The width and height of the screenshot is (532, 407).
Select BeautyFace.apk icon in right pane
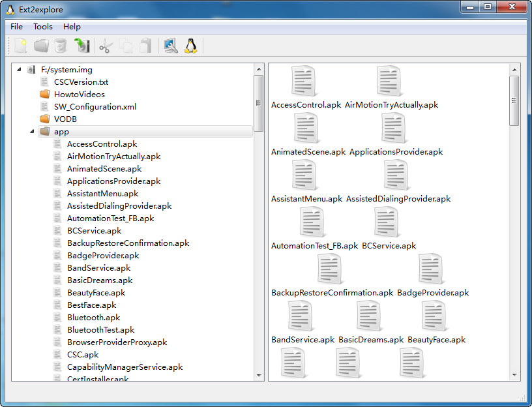point(434,316)
